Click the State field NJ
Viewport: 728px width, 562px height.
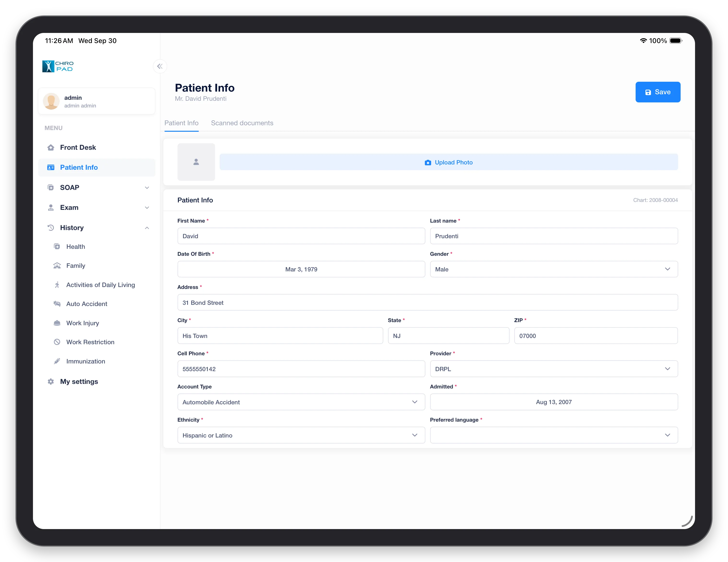[448, 336]
